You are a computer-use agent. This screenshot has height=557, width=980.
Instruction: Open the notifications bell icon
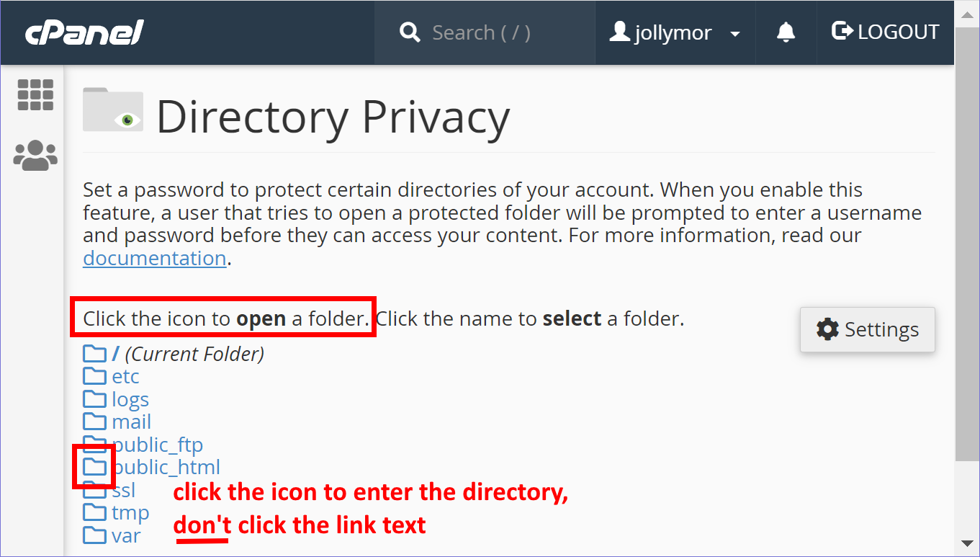785,32
